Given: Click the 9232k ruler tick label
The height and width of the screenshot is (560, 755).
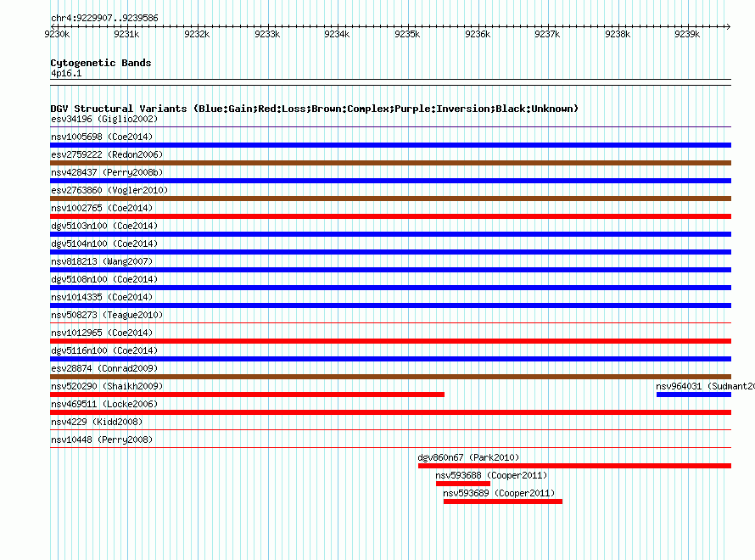Looking at the screenshot, I should pyautogui.click(x=197, y=34).
